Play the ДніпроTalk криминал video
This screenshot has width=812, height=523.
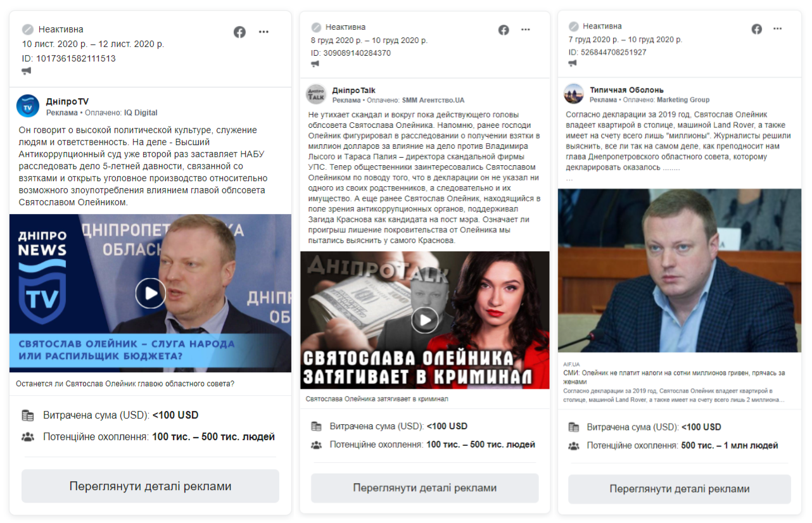point(425,320)
